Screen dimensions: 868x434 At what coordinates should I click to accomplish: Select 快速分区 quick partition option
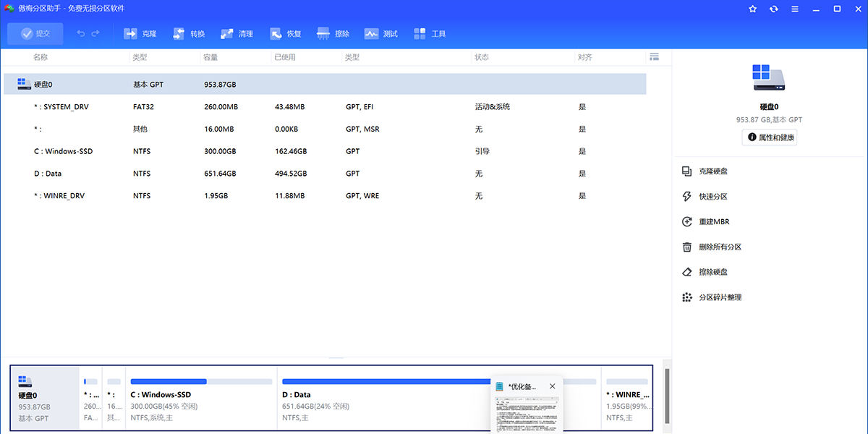point(712,197)
